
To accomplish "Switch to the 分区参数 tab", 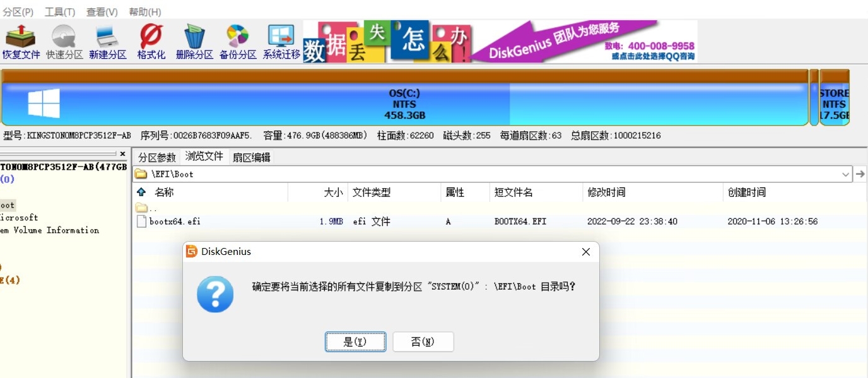I will click(157, 157).
